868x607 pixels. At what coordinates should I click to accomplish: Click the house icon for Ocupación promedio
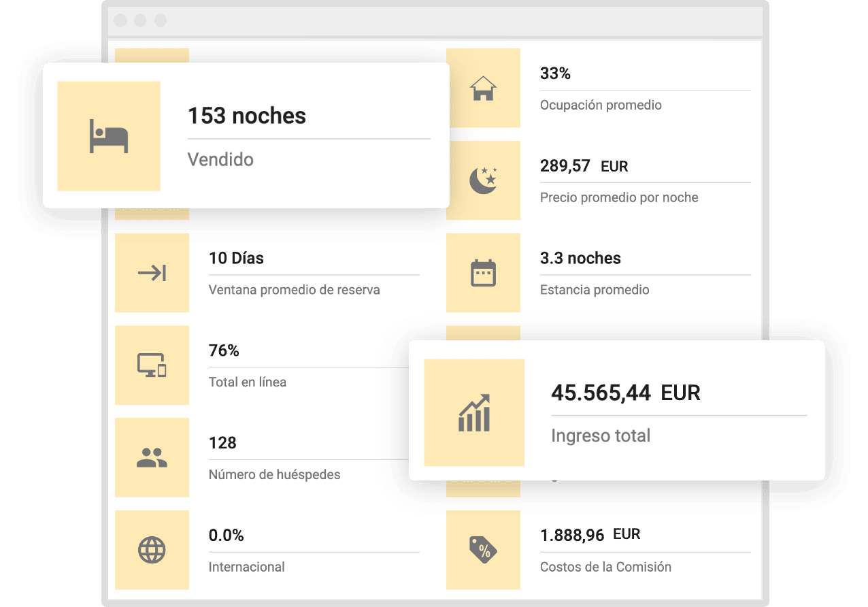point(483,88)
